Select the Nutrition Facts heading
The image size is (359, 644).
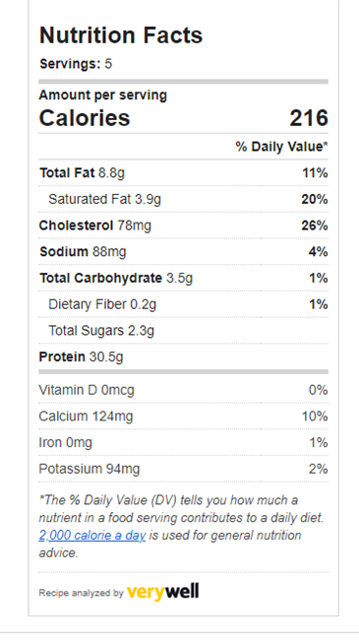point(121,34)
